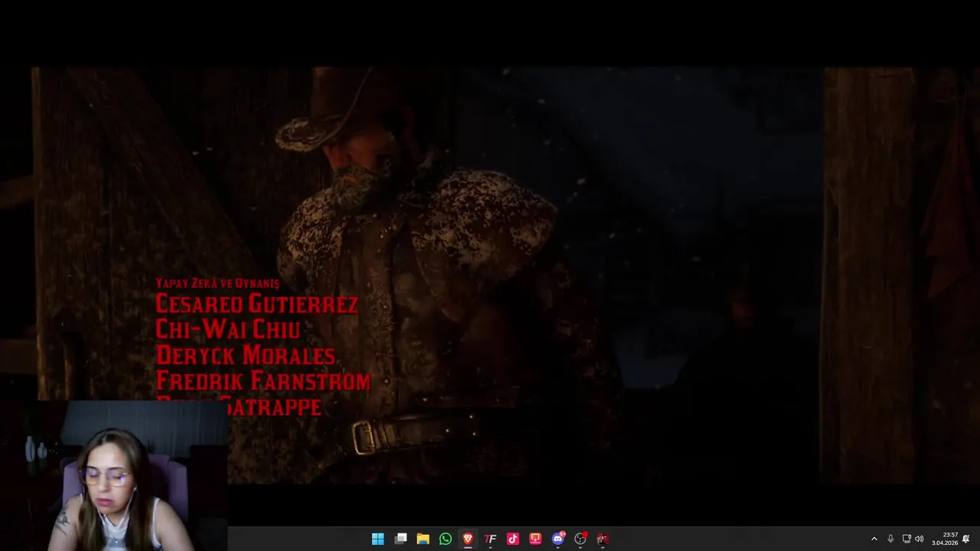Click credit name Deryck Morales
980x551 pixels.
click(245, 355)
